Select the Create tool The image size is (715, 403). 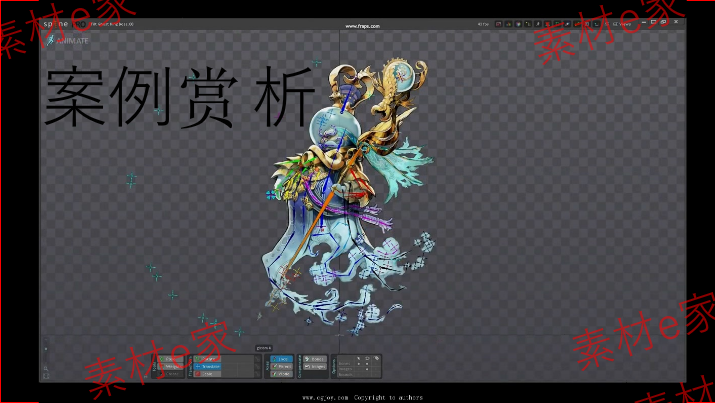point(171,374)
